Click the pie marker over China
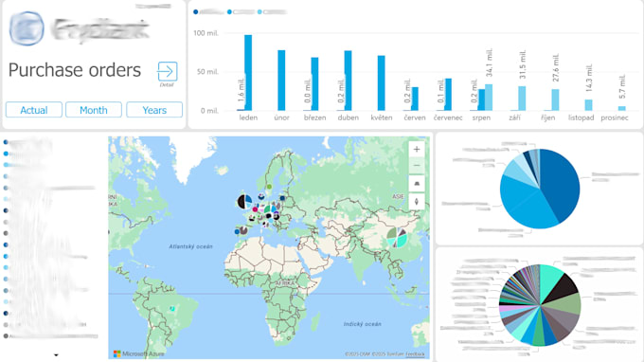Image resolution: width=644 pixels, height=362 pixels. pos(397,238)
